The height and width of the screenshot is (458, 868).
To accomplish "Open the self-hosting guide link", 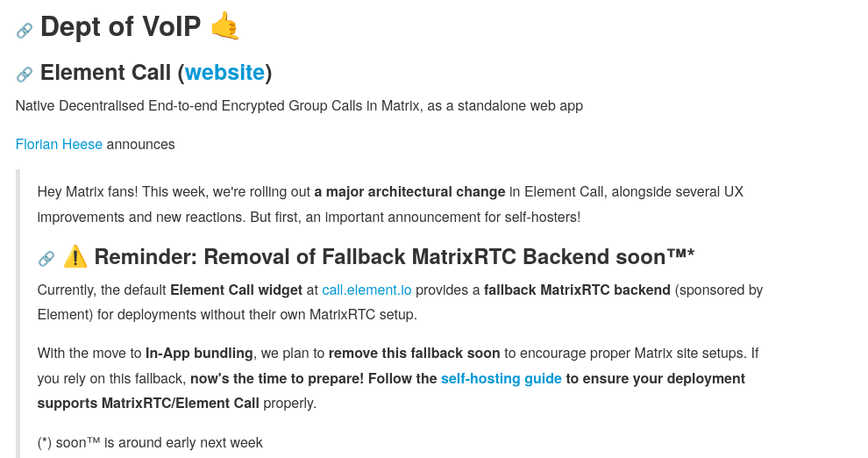I will 502,378.
